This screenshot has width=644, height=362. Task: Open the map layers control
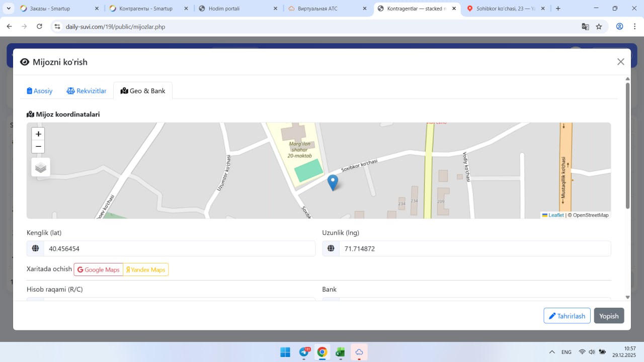41,167
